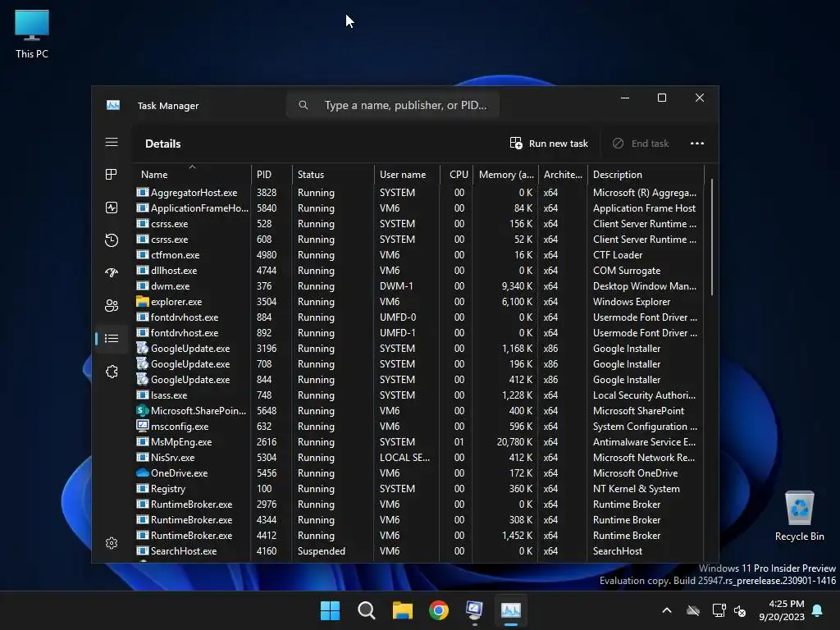This screenshot has height=630, width=840.
Task: Click the GoogleUpdate.exe icon with PID 3196
Action: tap(143, 348)
